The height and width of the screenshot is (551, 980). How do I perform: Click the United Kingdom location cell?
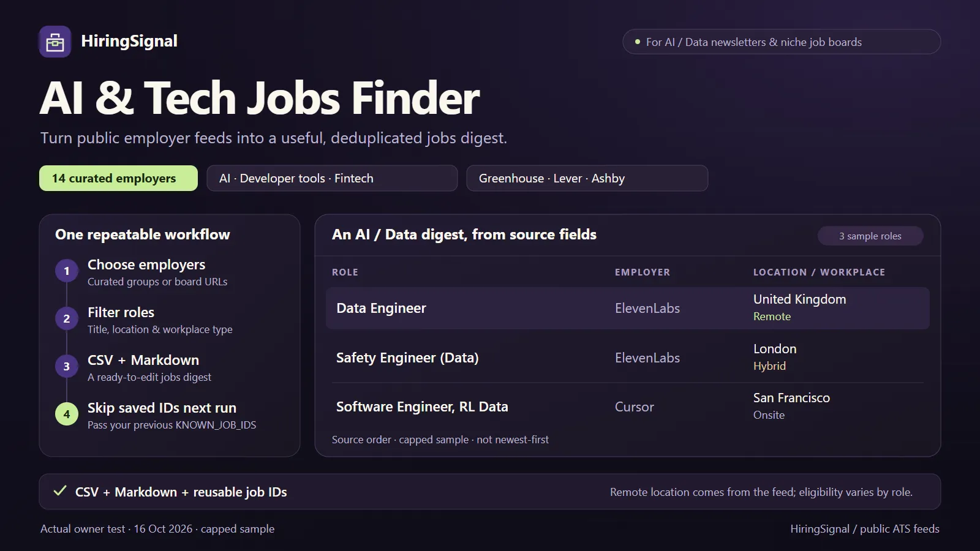[800, 299]
